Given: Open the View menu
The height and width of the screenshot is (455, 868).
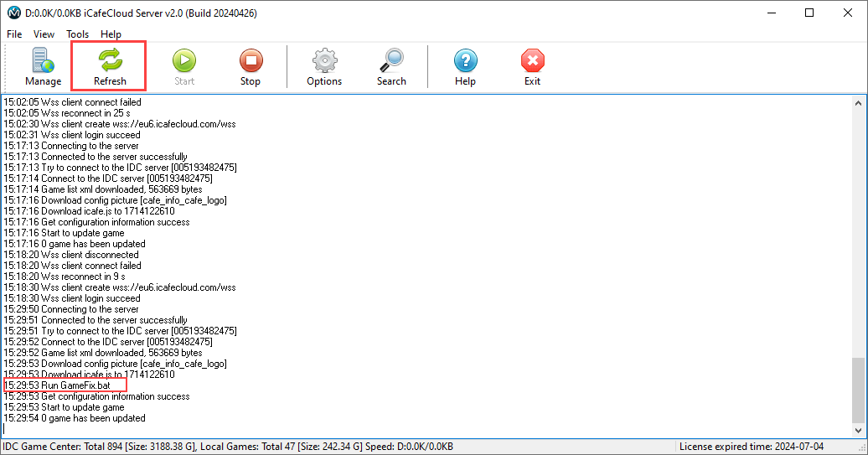Looking at the screenshot, I should [44, 34].
